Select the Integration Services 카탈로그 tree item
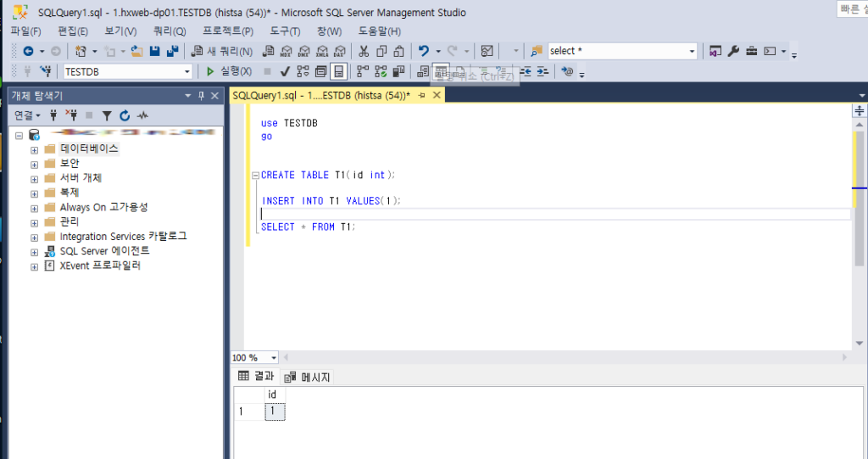This screenshot has width=868, height=459. pyautogui.click(x=124, y=237)
